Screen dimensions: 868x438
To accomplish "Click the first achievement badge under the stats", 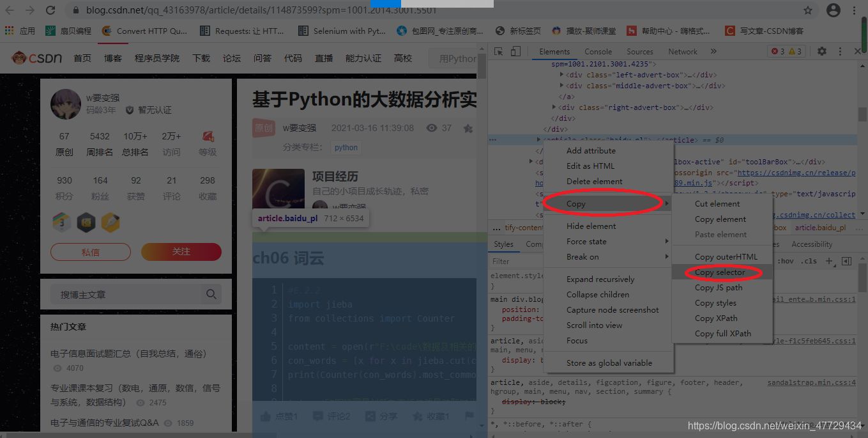I will pyautogui.click(x=61, y=223).
